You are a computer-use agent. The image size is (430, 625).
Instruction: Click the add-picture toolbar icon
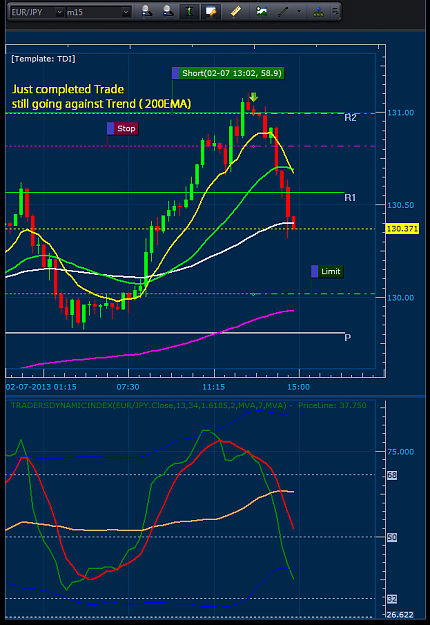(x=261, y=12)
